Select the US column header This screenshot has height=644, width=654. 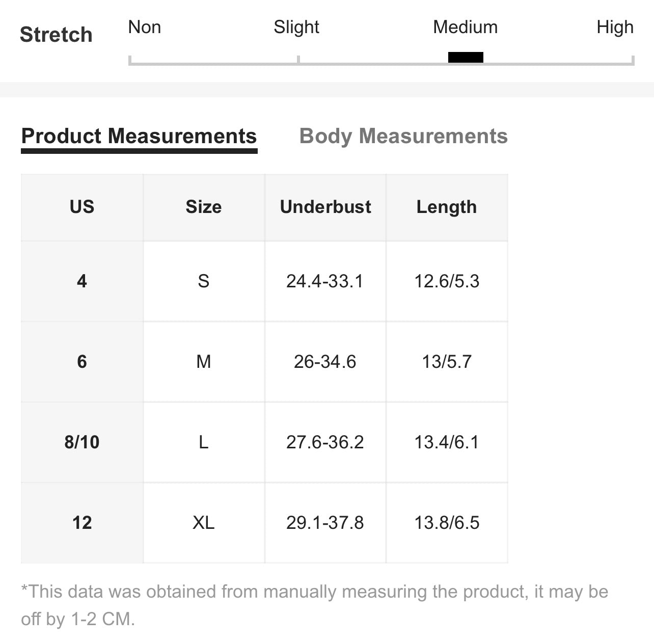[82, 207]
